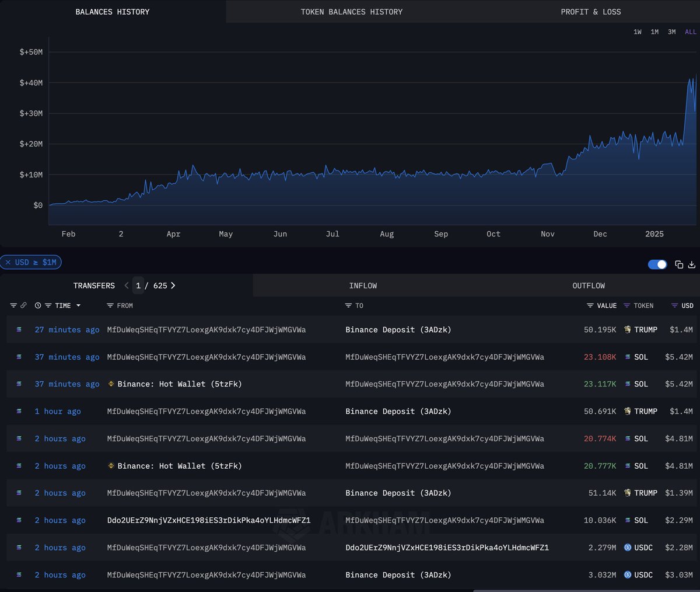Open the Ddo2UErZ9 recipient address in the 2.279M row
700x592 pixels.
coord(447,547)
